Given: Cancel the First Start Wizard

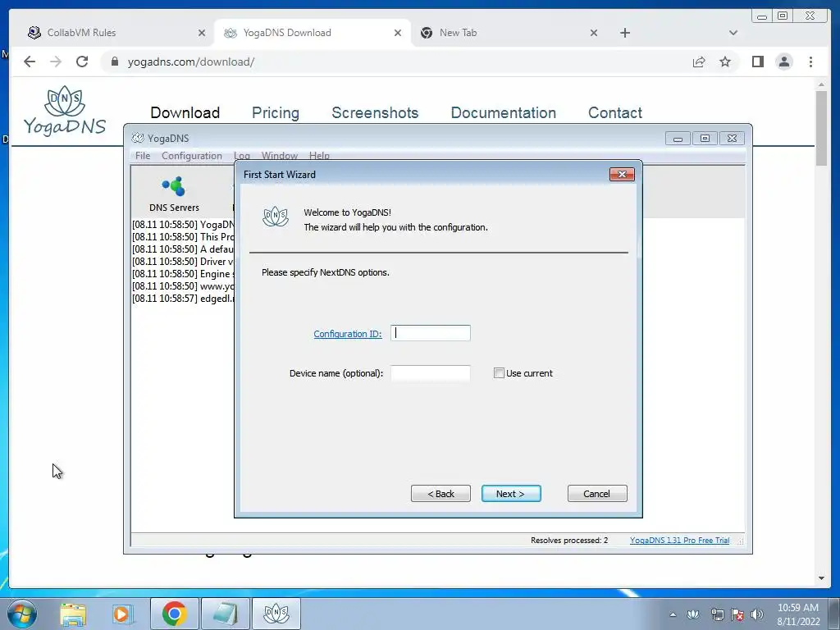Looking at the screenshot, I should [597, 493].
